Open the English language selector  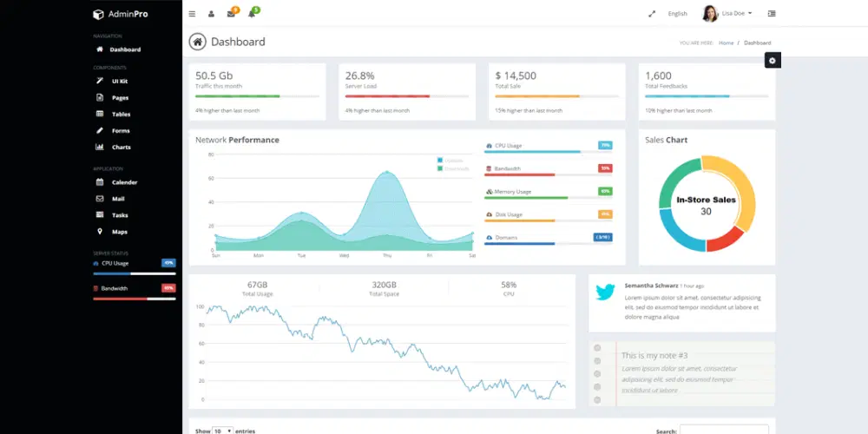click(678, 14)
